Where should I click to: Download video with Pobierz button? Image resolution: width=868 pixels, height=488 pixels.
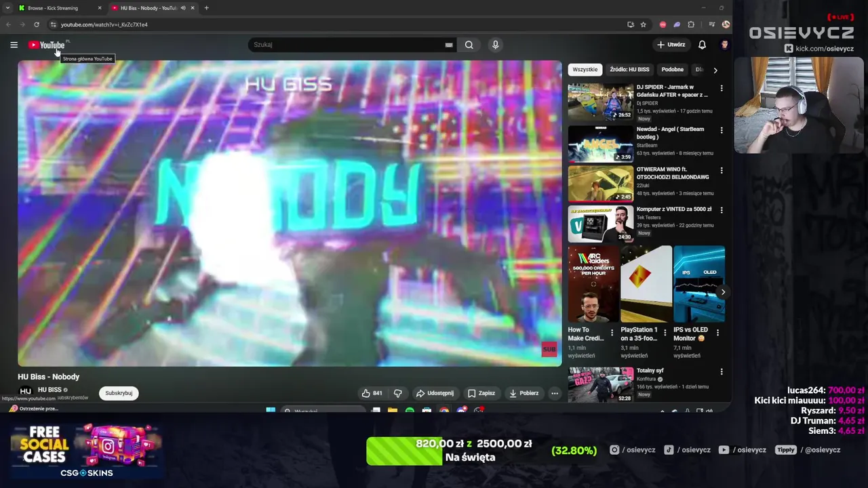[x=524, y=393]
